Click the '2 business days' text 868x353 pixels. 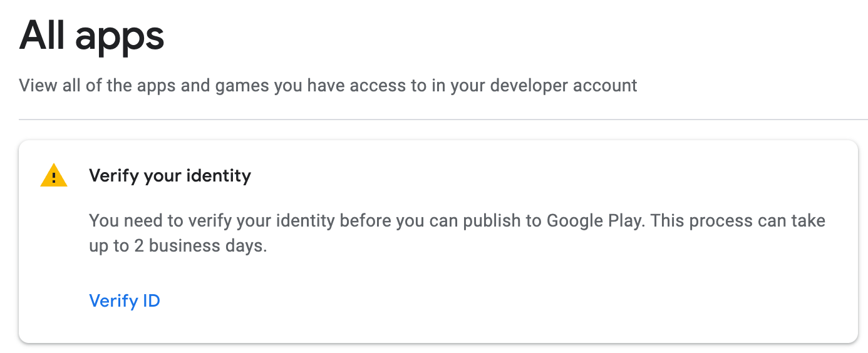pos(200,246)
